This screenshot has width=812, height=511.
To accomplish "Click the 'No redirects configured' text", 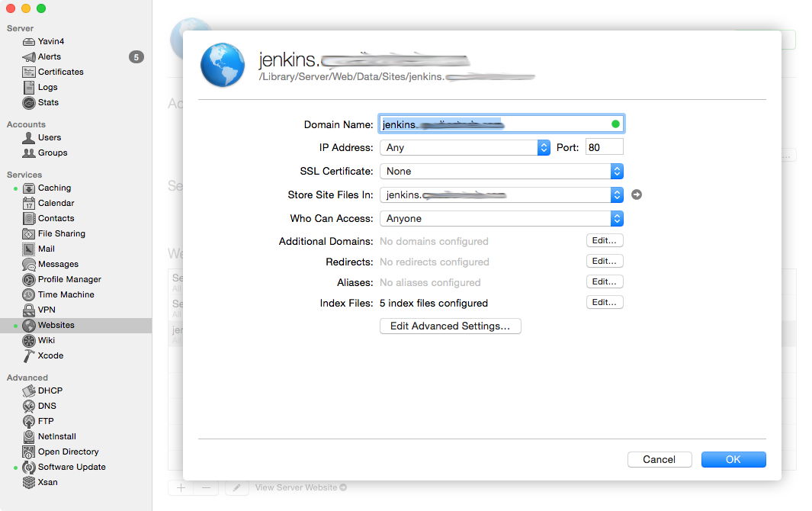I will pos(434,262).
